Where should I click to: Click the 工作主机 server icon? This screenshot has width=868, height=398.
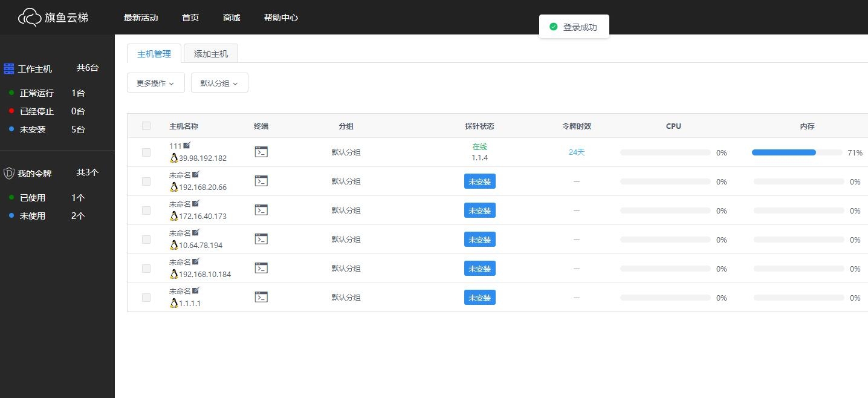click(x=9, y=69)
